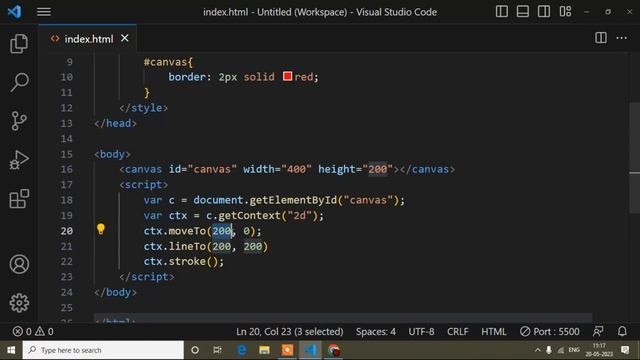Image resolution: width=640 pixels, height=360 pixels.
Task: Change indentation via Spaces: 4
Action: pyautogui.click(x=376, y=331)
